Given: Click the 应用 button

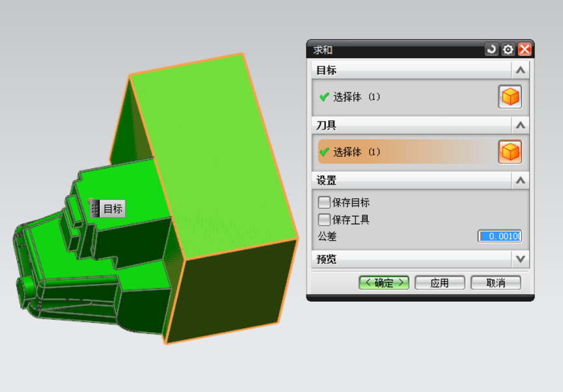Looking at the screenshot, I should point(440,283).
